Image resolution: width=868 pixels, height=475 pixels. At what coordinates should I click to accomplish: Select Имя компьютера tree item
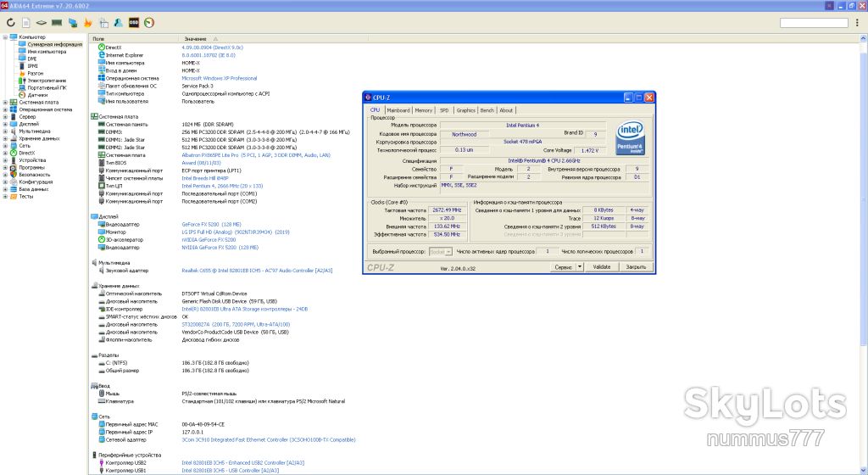[47, 52]
